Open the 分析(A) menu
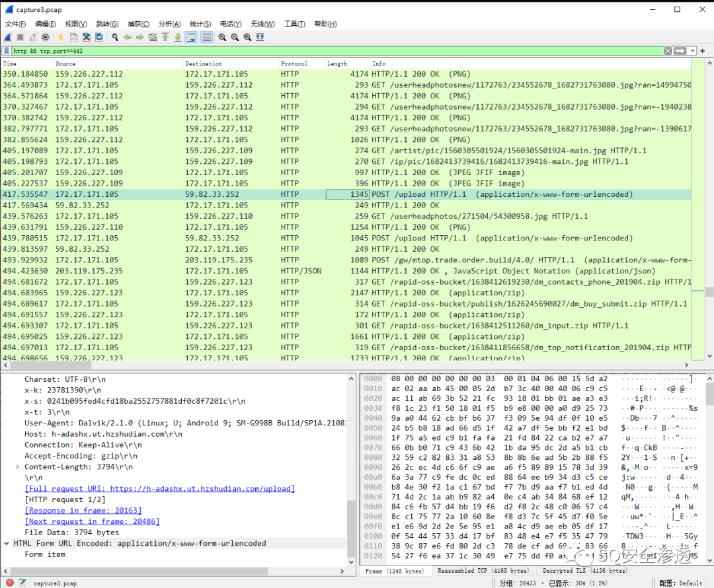The height and width of the screenshot is (588, 714). (170, 24)
